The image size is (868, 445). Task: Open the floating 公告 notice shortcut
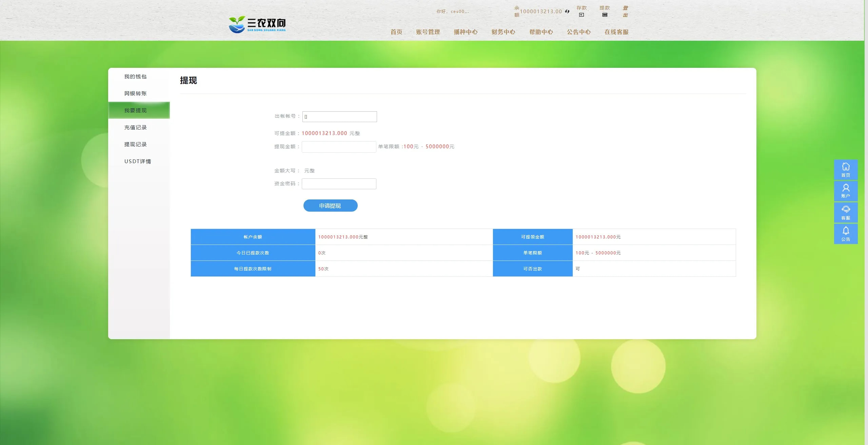click(x=846, y=234)
